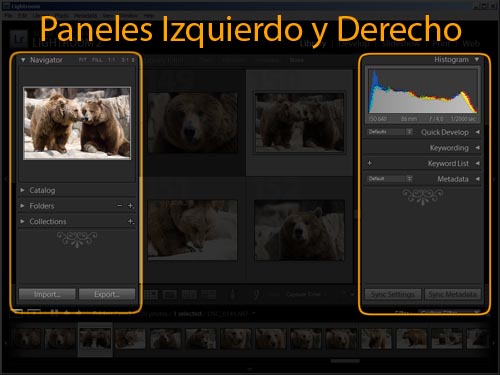Set Navigator zoom to 3:1
Image resolution: width=500 pixels, height=375 pixels.
tap(125, 60)
